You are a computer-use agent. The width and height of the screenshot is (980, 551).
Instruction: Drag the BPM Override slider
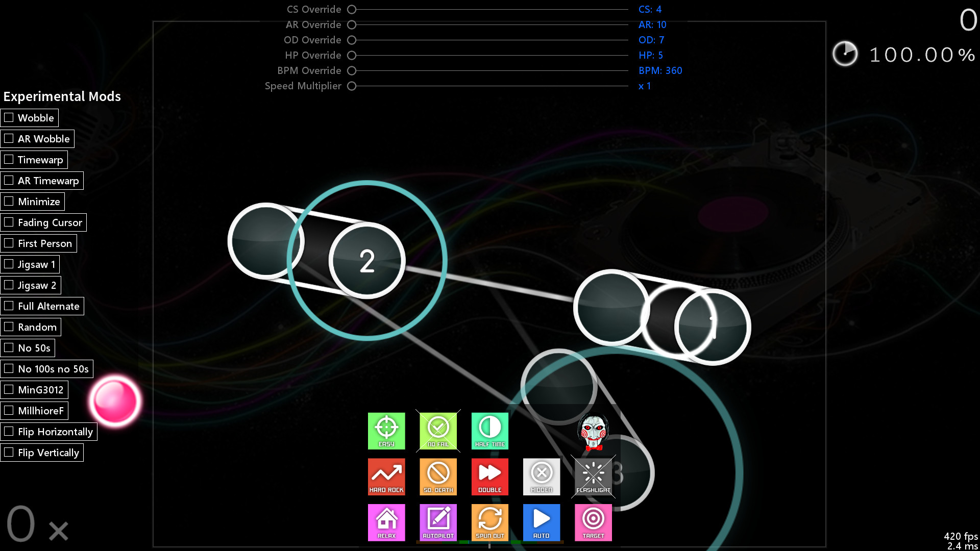tap(353, 70)
